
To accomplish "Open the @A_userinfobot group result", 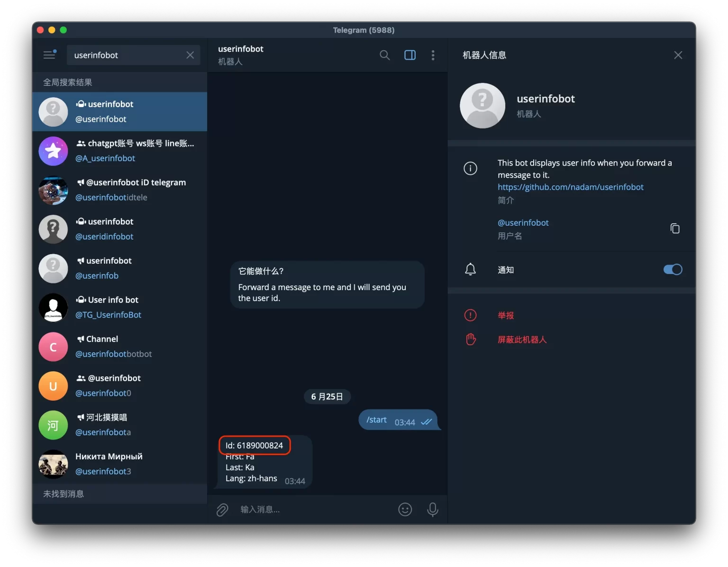I will [x=119, y=151].
